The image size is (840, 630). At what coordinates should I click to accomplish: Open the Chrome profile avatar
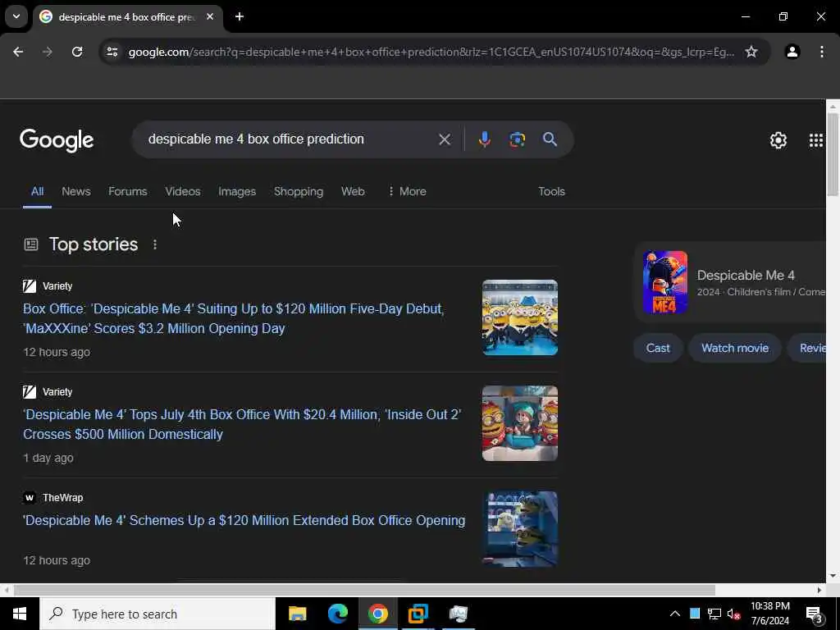point(792,52)
